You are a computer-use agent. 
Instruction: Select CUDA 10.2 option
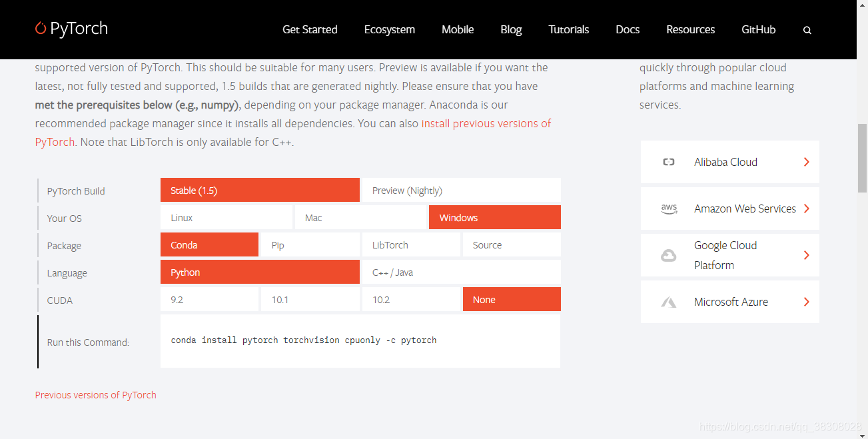(x=411, y=299)
